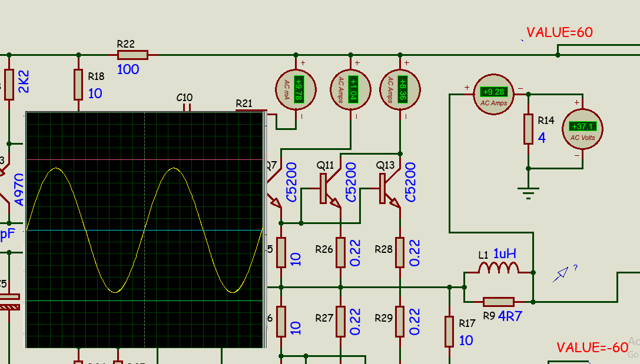Click the 0.22 value beside R26
The height and width of the screenshot is (364, 640).
354,253
